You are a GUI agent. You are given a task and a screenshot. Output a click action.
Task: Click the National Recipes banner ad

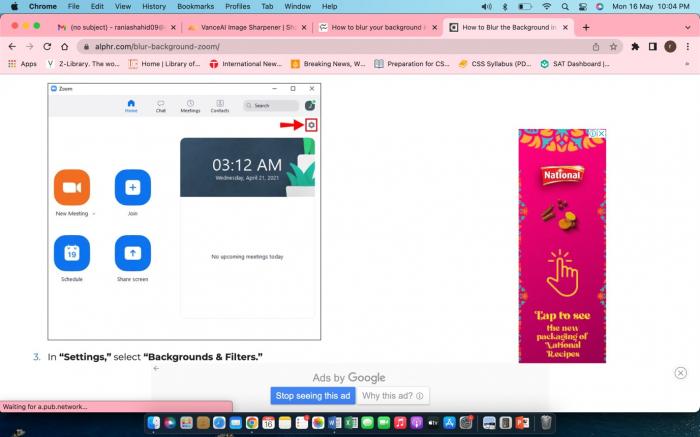[562, 246]
